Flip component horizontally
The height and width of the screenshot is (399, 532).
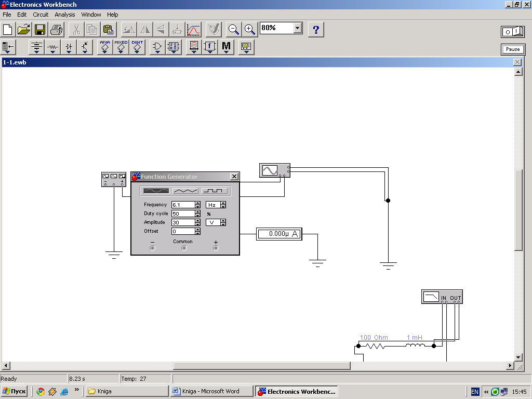145,30
